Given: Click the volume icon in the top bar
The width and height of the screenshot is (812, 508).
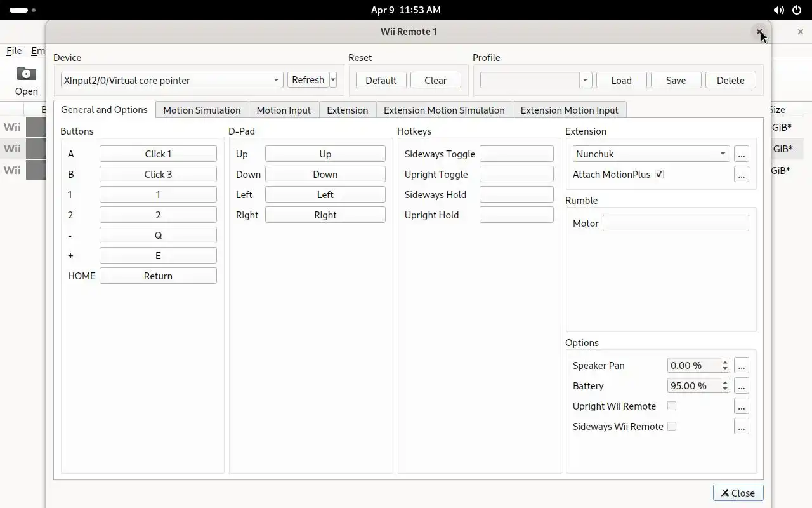Looking at the screenshot, I should (x=778, y=10).
